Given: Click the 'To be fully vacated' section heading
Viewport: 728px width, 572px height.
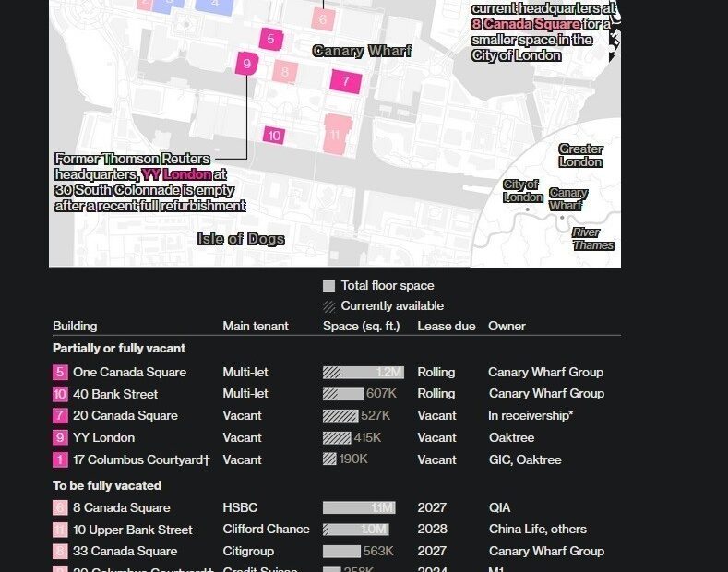Looking at the screenshot, I should coord(107,485).
